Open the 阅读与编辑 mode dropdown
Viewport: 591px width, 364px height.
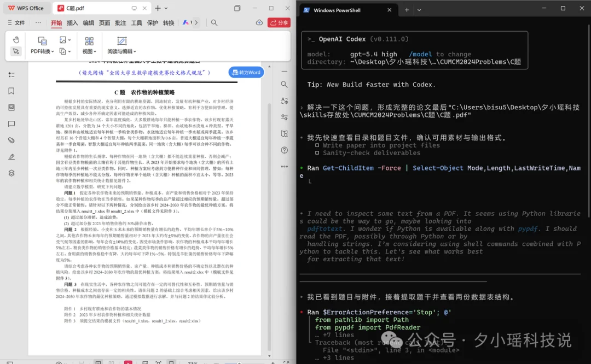pos(121,51)
